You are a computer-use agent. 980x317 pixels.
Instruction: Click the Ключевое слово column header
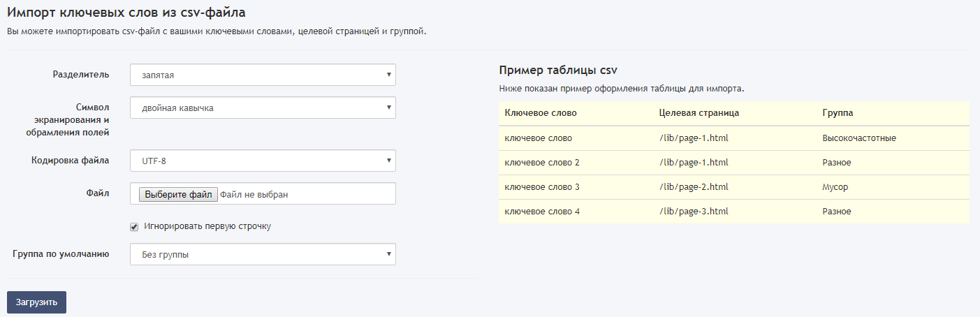pyautogui.click(x=541, y=113)
